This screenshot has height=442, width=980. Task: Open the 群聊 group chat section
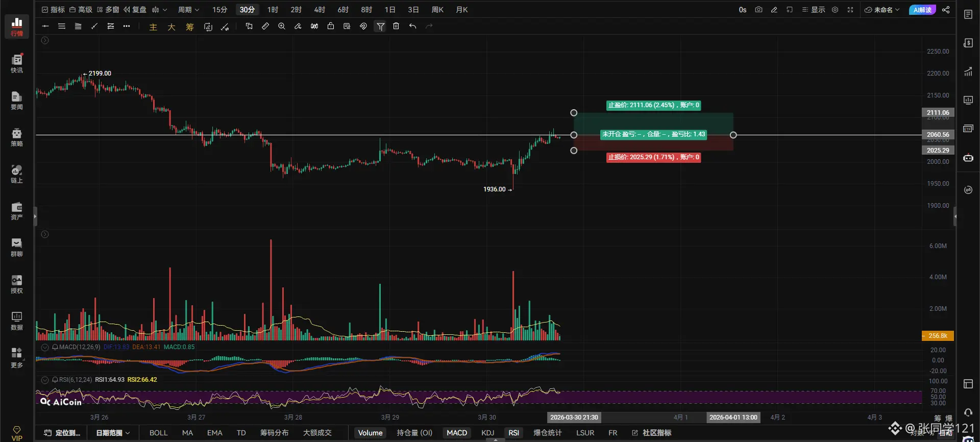pyautogui.click(x=17, y=248)
